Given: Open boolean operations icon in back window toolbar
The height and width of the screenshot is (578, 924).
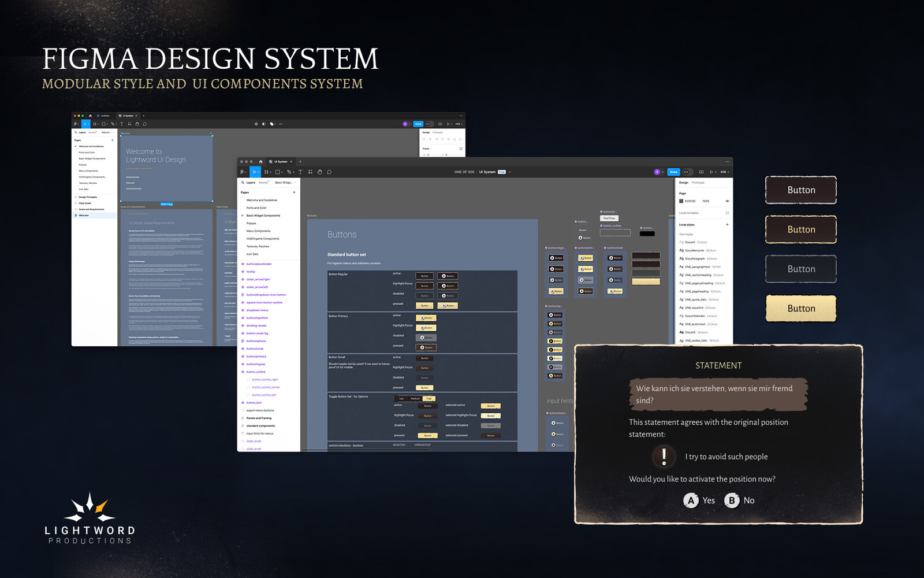Looking at the screenshot, I should (x=272, y=124).
